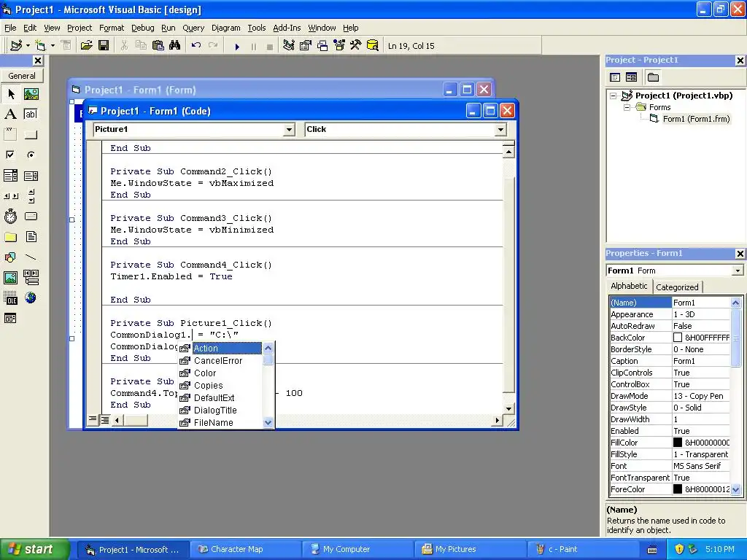
Task: Click the Properties list's down scroll arrow
Action: tap(735, 489)
